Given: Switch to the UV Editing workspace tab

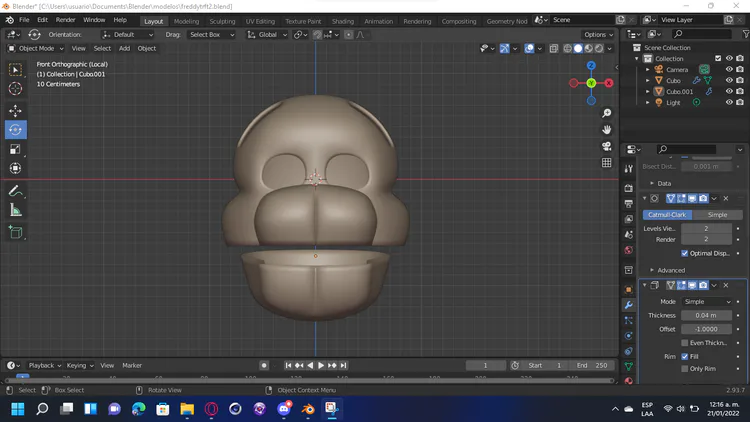Looking at the screenshot, I should click(260, 21).
